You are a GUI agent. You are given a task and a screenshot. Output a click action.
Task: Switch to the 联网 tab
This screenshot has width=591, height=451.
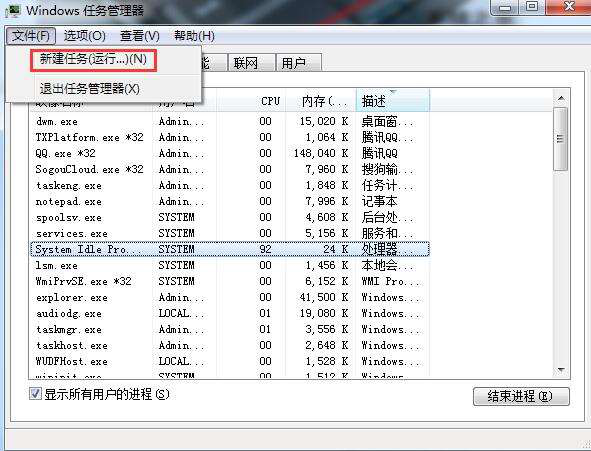click(251, 62)
